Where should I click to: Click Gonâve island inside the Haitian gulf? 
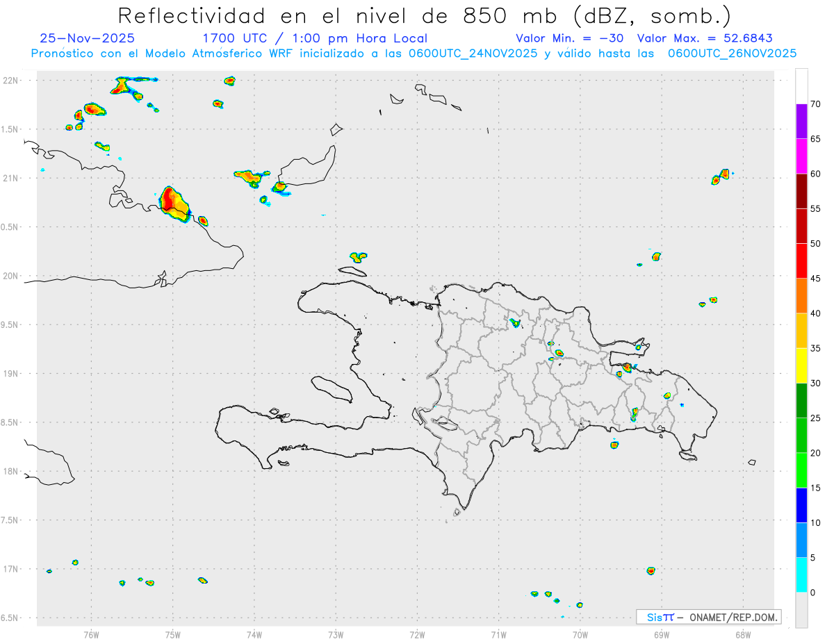[331, 389]
